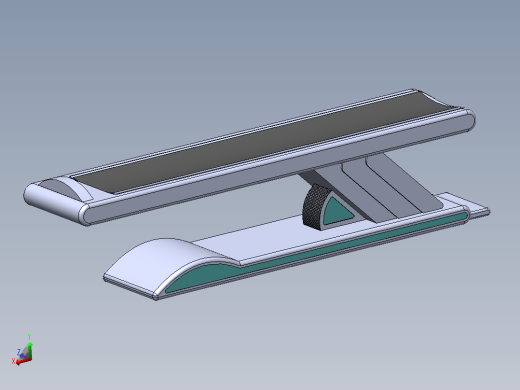Select the teal triangular wedge beside the wheel

336,213
